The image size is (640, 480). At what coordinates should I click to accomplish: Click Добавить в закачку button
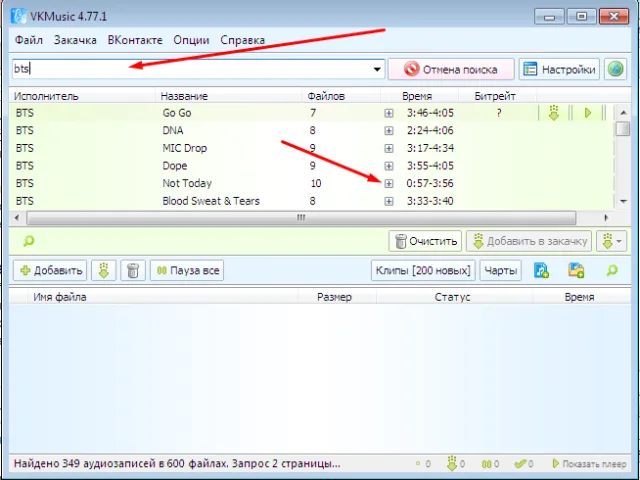click(529, 241)
